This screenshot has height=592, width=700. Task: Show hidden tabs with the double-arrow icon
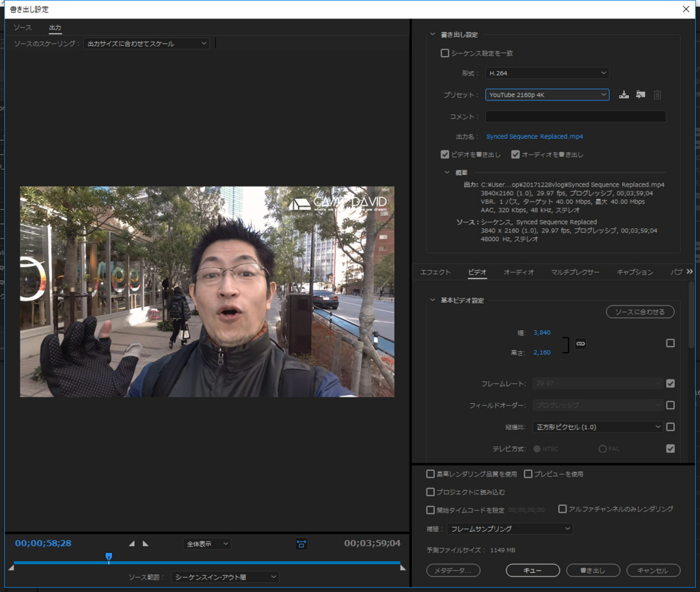[690, 271]
